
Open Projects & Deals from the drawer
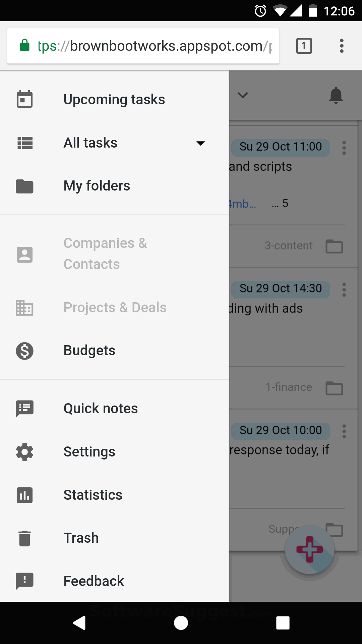[x=115, y=308]
